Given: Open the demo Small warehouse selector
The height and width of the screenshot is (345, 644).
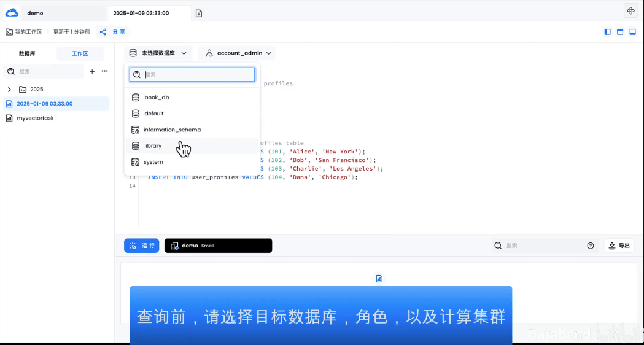Looking at the screenshot, I should 218,246.
